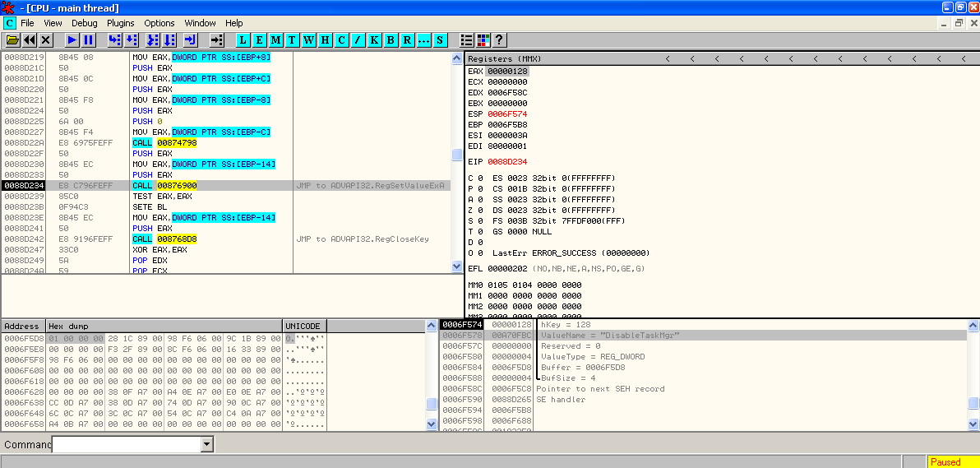980x468 pixels.
Task: Open the Window menu
Action: [x=200, y=23]
